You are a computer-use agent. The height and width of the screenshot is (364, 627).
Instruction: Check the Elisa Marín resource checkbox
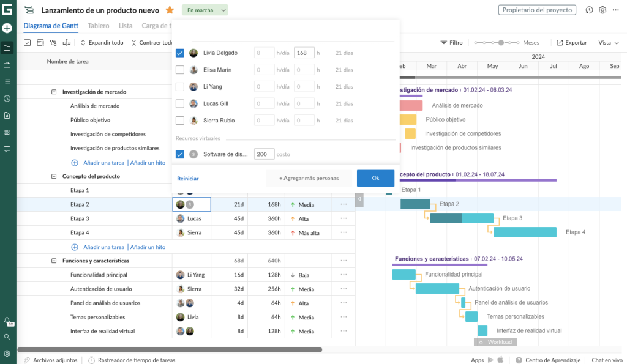coord(180,70)
